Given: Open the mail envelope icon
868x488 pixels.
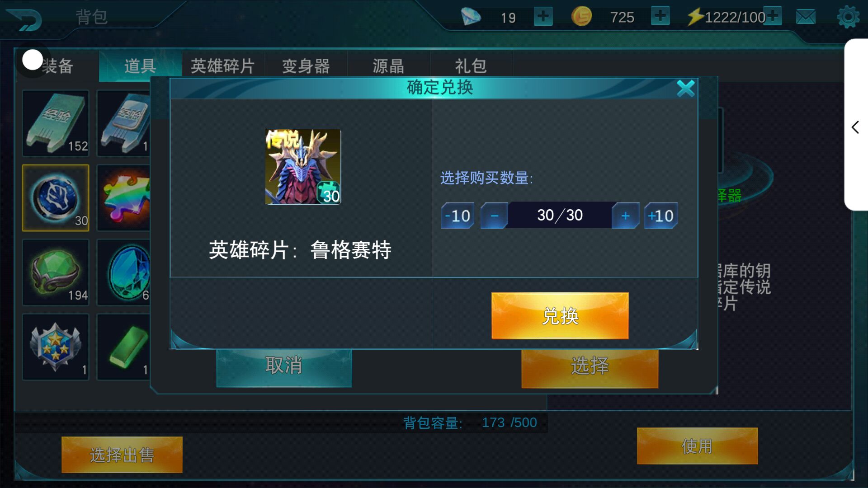Looking at the screenshot, I should coord(806,17).
